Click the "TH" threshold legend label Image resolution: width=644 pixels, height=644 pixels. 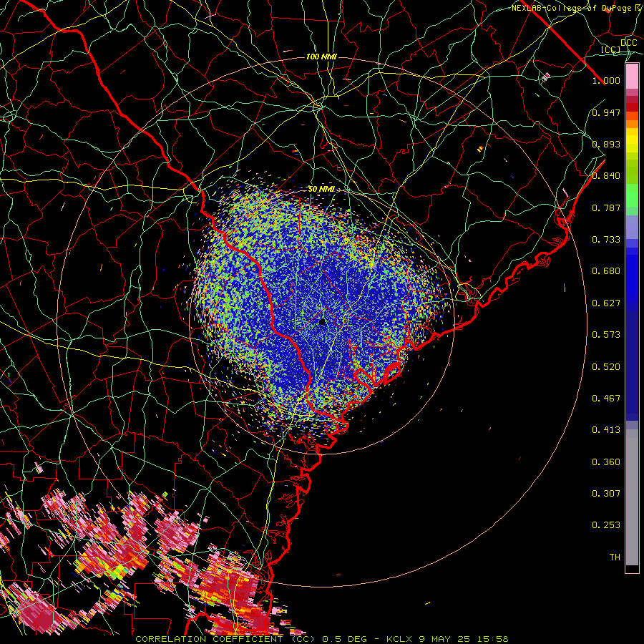(615, 557)
